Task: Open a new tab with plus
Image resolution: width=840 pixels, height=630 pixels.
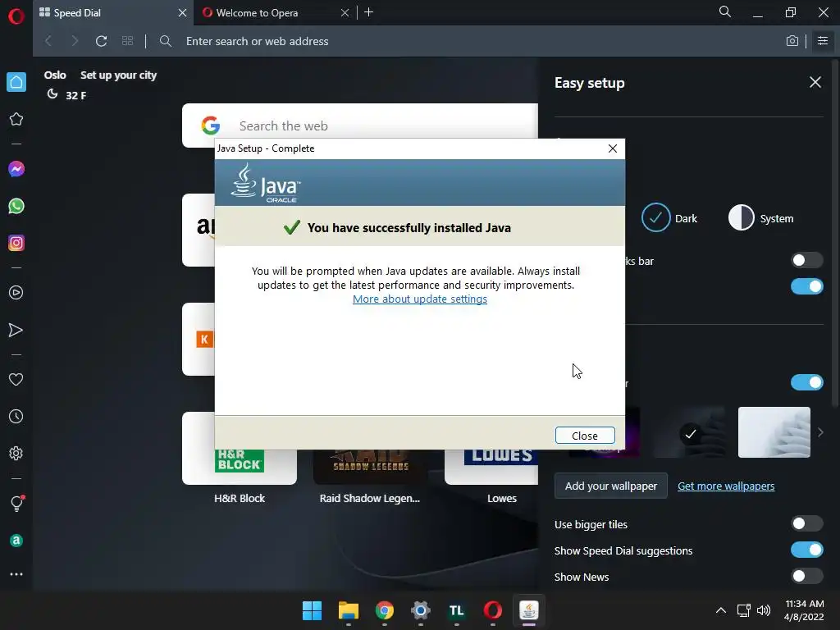Action: (368, 12)
